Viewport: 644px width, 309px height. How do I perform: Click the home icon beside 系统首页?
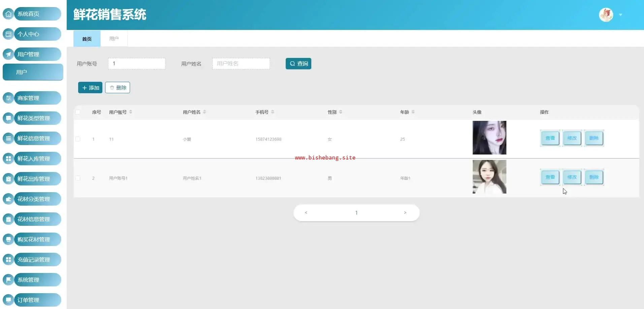coord(8,14)
